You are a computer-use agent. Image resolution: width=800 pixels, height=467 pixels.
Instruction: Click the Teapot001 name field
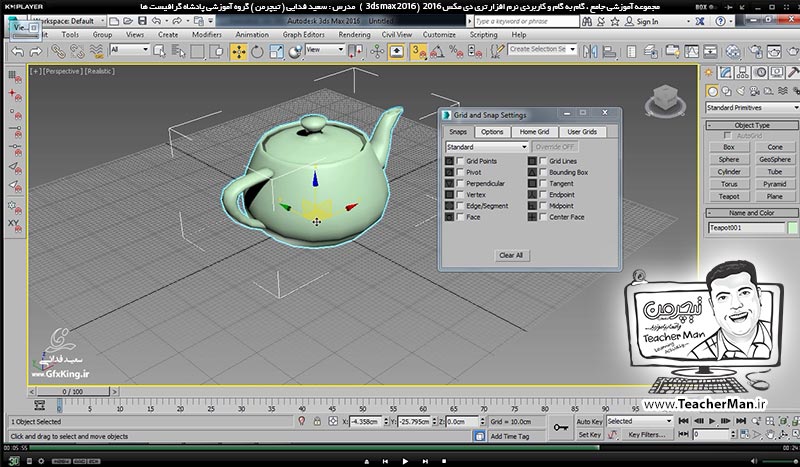click(746, 228)
